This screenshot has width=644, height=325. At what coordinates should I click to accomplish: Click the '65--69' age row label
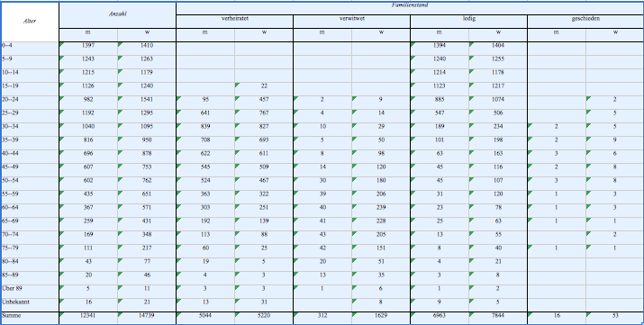point(30,224)
